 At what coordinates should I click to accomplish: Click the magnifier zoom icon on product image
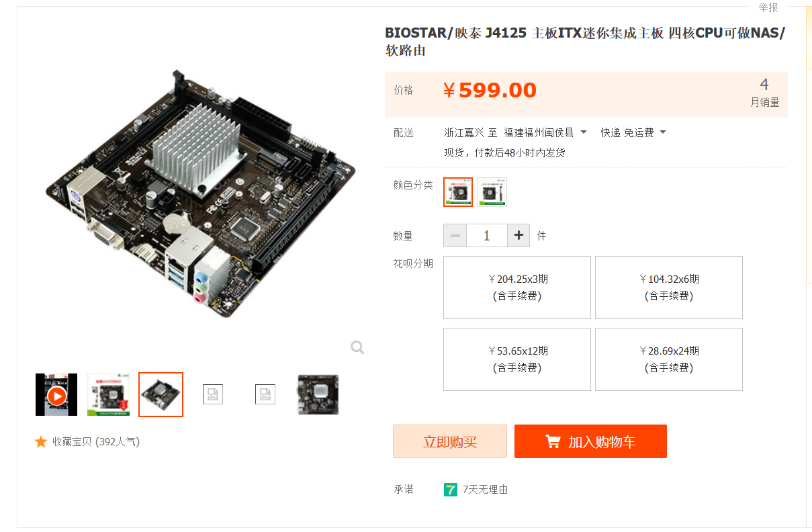pos(357,347)
